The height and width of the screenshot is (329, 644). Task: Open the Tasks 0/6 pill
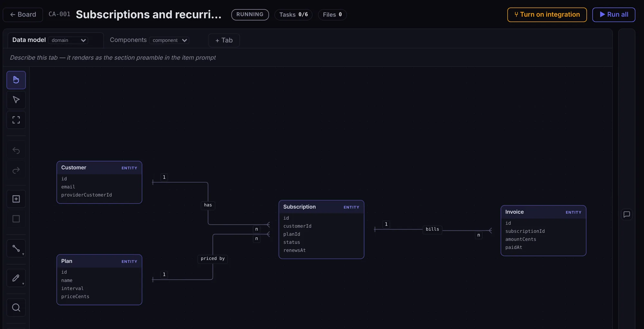(293, 14)
